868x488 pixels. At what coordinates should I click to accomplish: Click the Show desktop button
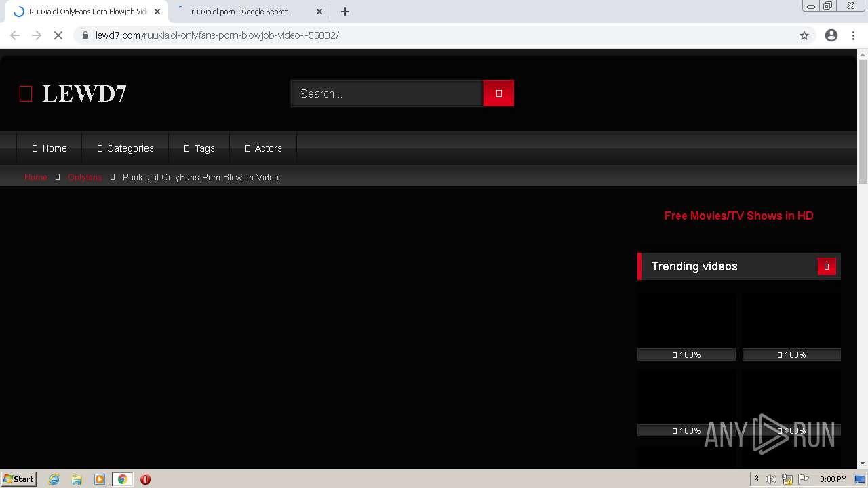coord(860,479)
